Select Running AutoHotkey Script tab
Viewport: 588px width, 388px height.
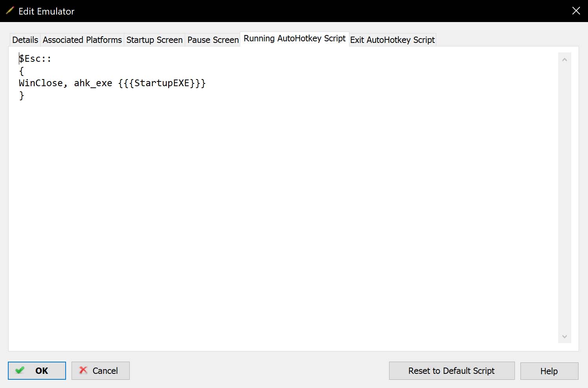pyautogui.click(x=294, y=39)
